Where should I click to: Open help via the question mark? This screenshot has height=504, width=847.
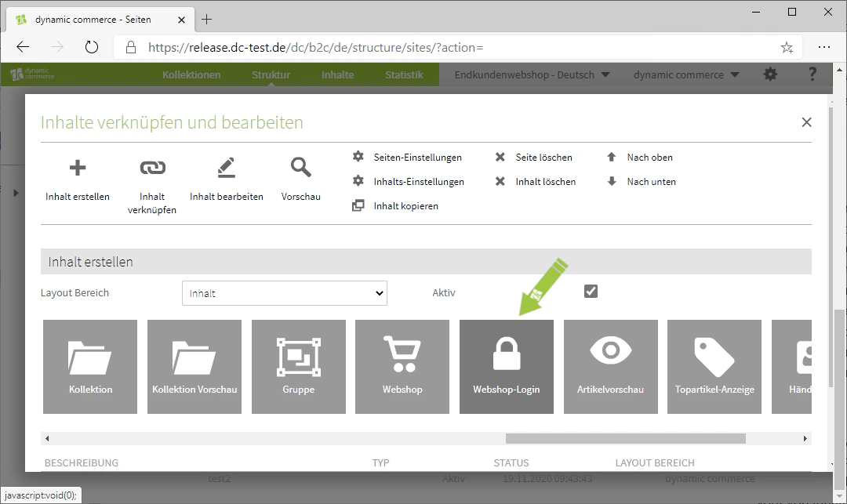812,74
